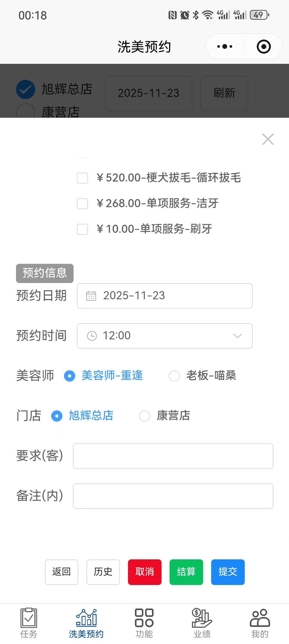Check the ¥520.00 梗犬拔毛-循环拔毛 service
289x644 pixels.
tap(82, 178)
